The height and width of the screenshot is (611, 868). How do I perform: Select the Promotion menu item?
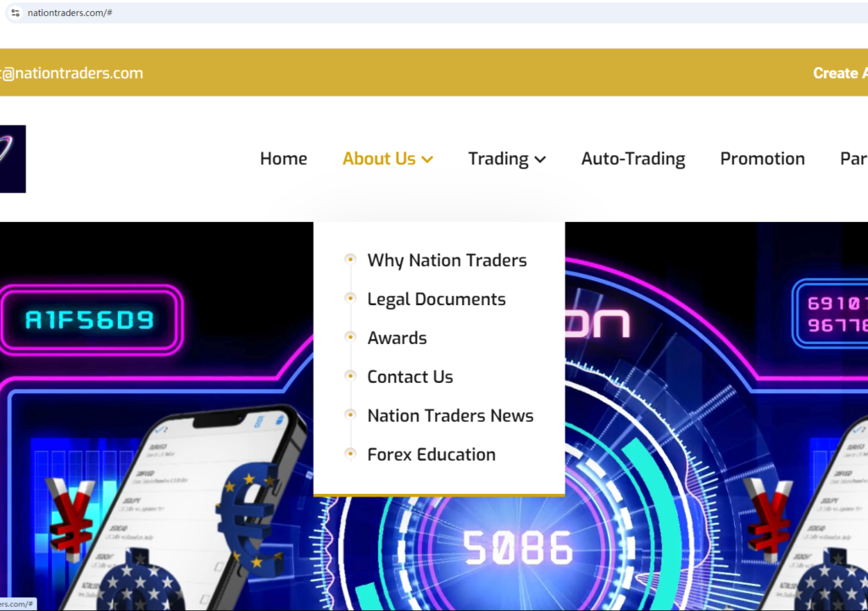pos(762,158)
